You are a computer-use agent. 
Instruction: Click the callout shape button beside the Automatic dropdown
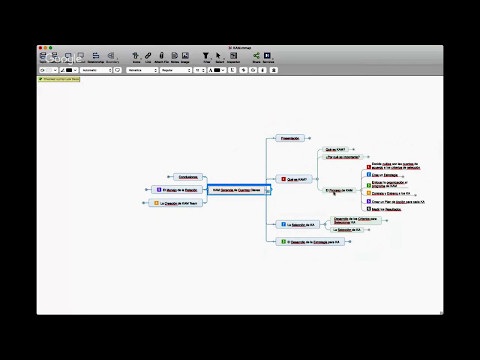click(x=117, y=70)
